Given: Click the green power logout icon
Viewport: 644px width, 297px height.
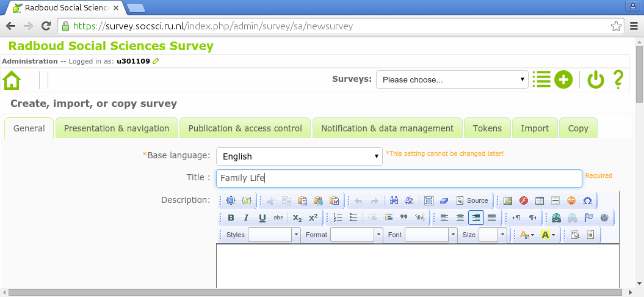Looking at the screenshot, I should pyautogui.click(x=595, y=80).
